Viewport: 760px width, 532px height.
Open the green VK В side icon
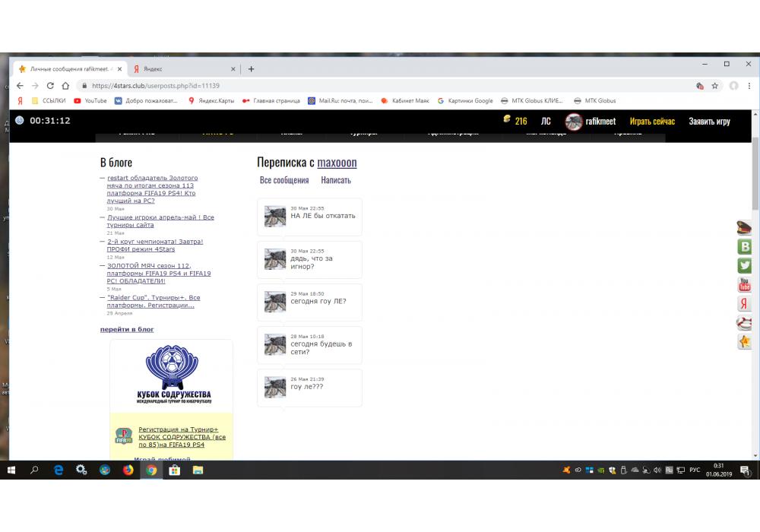click(744, 246)
